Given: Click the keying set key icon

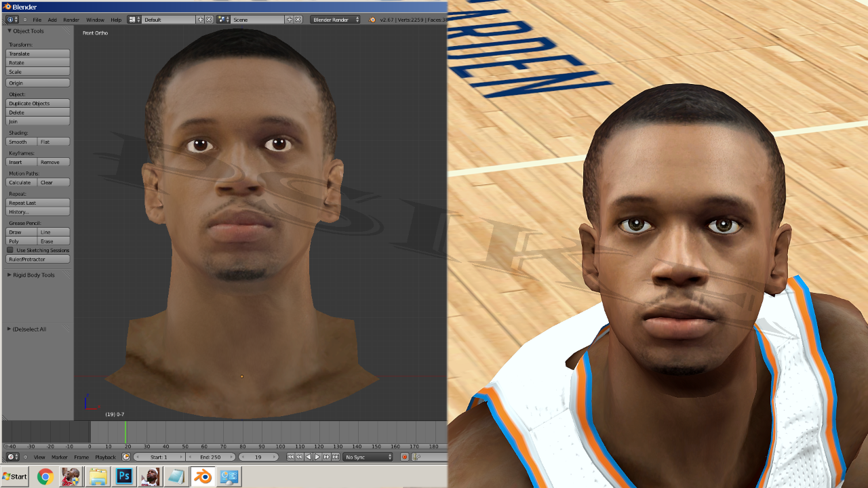Looking at the screenshot, I should (416, 457).
